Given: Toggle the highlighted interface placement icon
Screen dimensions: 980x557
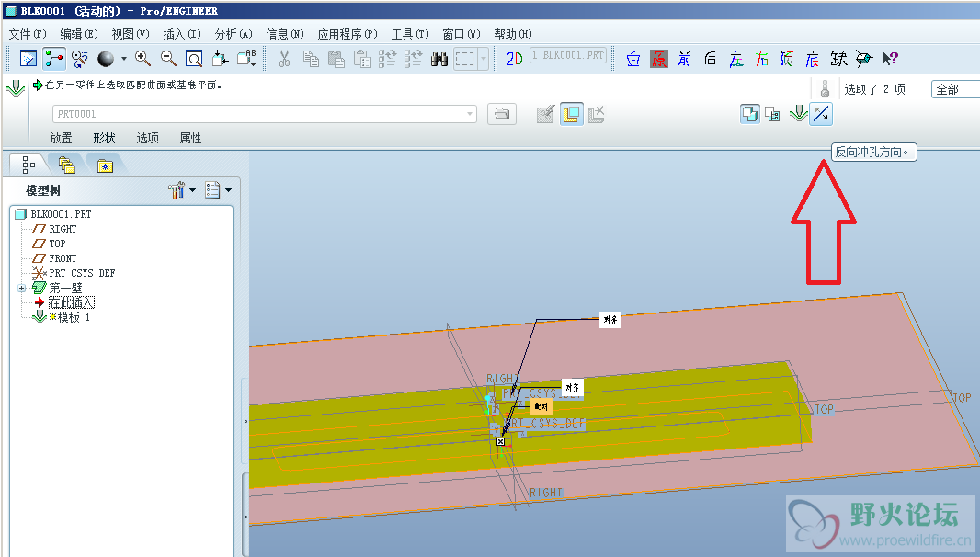Looking at the screenshot, I should 572,114.
